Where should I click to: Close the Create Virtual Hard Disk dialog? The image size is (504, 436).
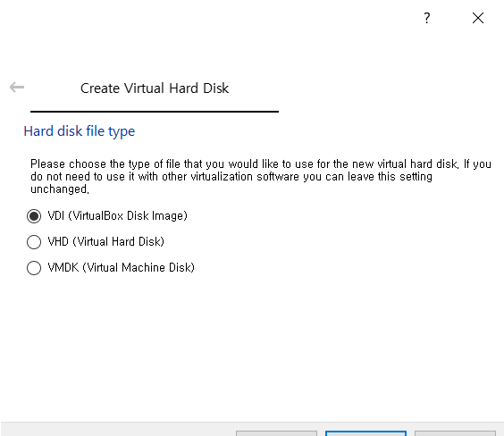(478, 18)
